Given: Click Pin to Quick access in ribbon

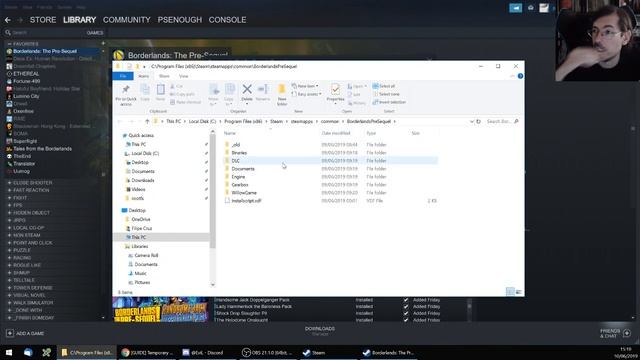Looking at the screenshot, I should coord(126,95).
